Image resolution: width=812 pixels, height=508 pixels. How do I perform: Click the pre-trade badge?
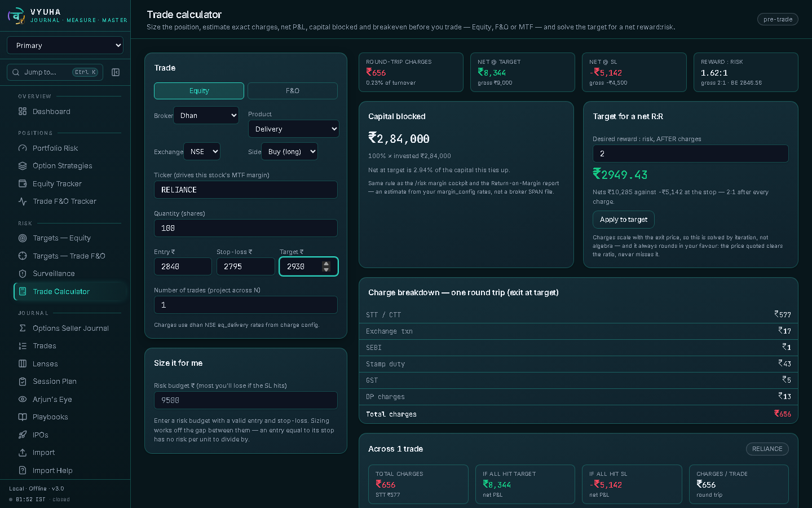778,19
